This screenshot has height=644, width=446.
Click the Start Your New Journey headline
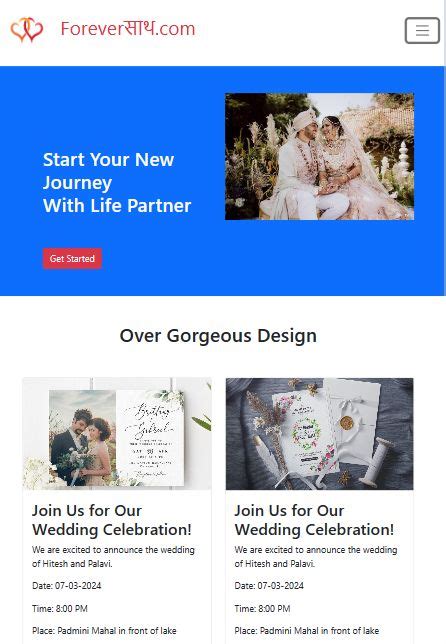(117, 182)
